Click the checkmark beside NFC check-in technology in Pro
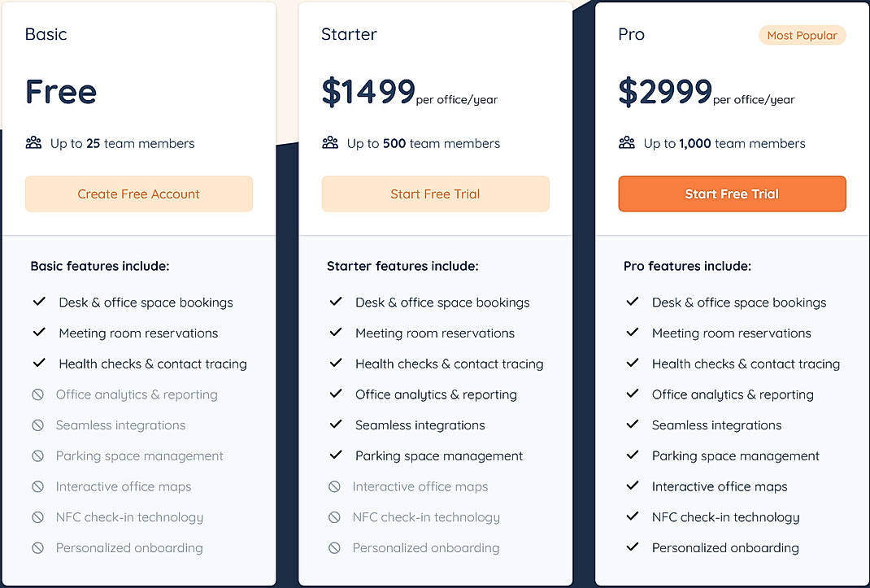The width and height of the screenshot is (870, 588). click(633, 517)
